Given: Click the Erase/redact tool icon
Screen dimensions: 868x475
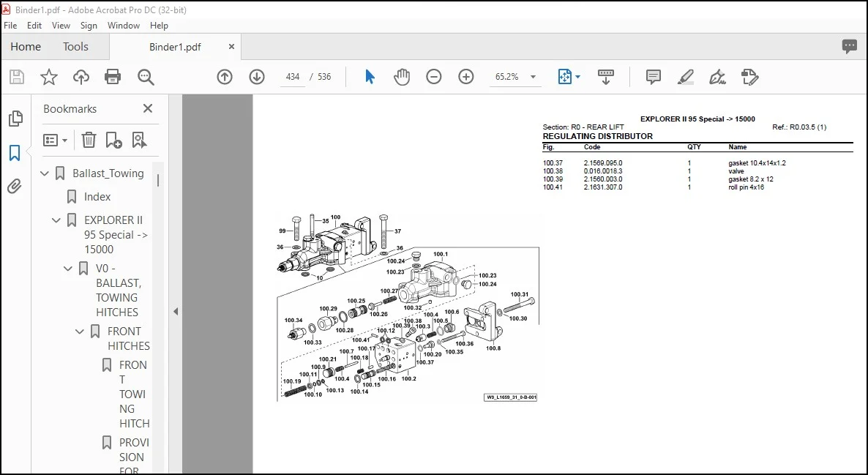Looking at the screenshot, I should tap(750, 77).
